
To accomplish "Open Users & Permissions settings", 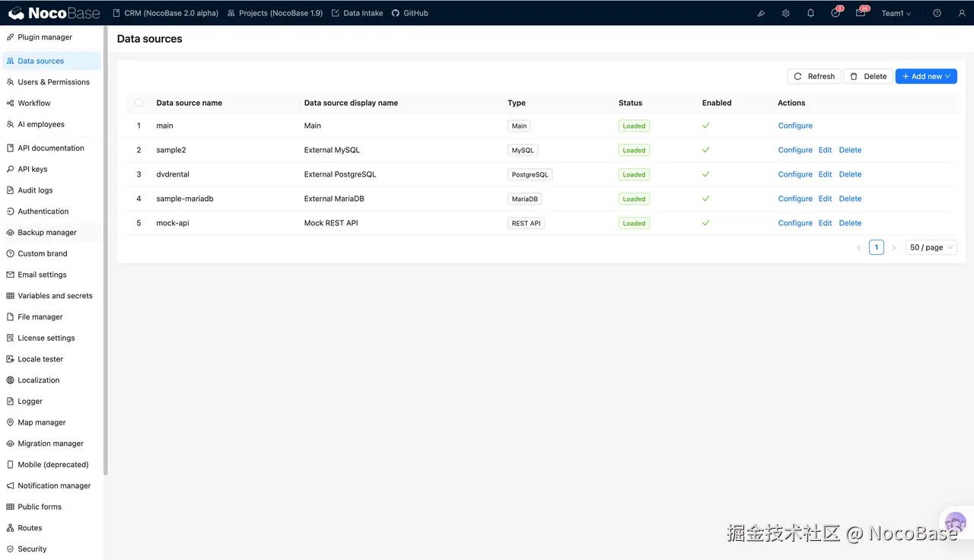I will click(x=52, y=82).
